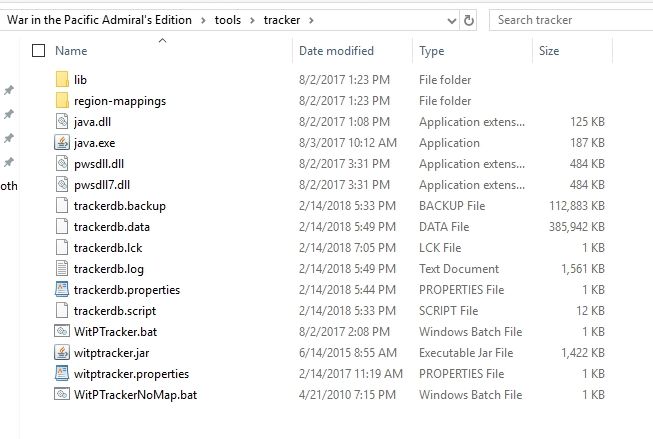Click the 8/3/2017 10:12 AM date

click(x=348, y=143)
